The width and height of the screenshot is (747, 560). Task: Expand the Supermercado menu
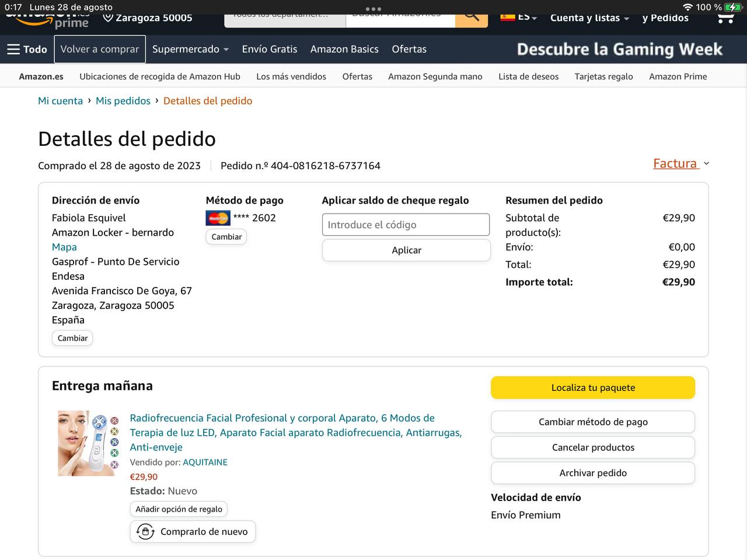(190, 50)
